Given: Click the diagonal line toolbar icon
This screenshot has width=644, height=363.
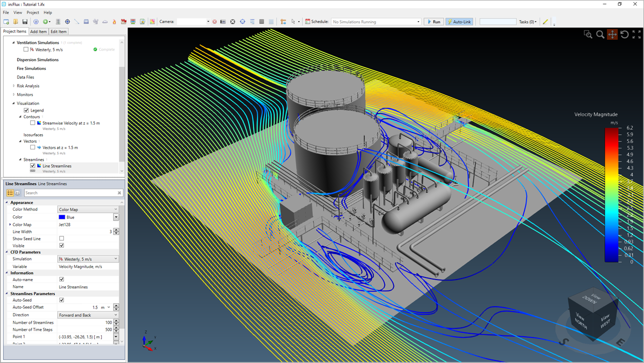Looking at the screenshot, I should click(77, 22).
